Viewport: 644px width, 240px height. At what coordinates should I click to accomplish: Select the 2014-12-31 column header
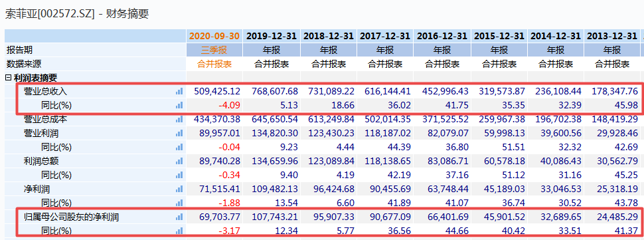556,36
